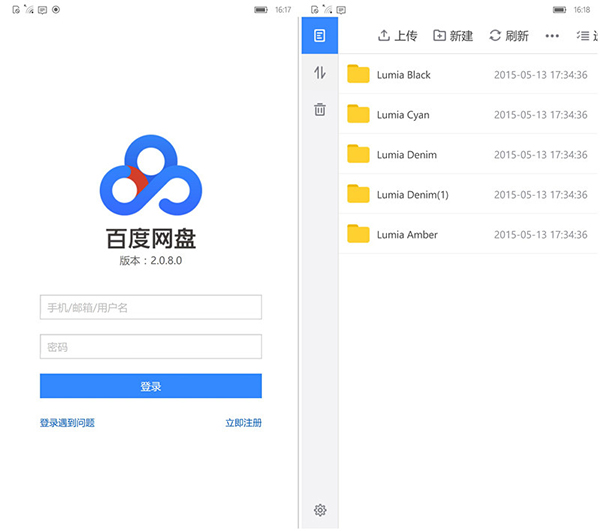Viewport: 600px width, 531px height.
Task: Open settings gear in sidebar
Action: click(x=320, y=510)
